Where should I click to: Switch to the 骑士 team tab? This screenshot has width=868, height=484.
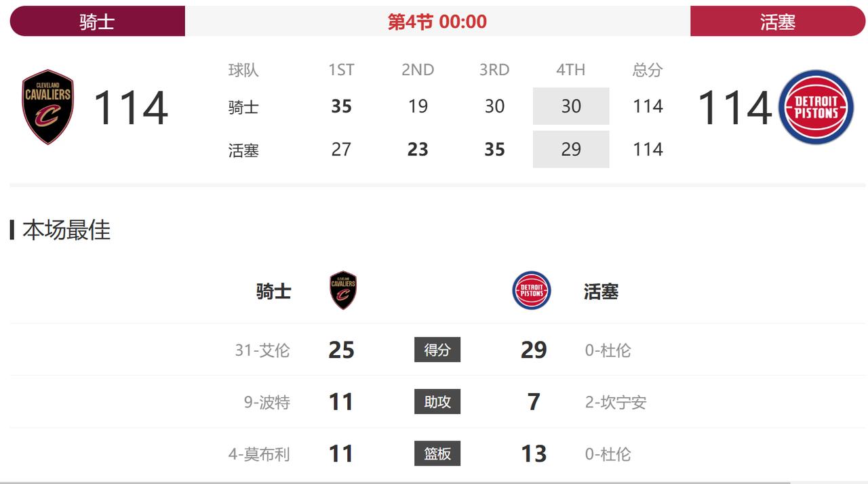tap(95, 21)
